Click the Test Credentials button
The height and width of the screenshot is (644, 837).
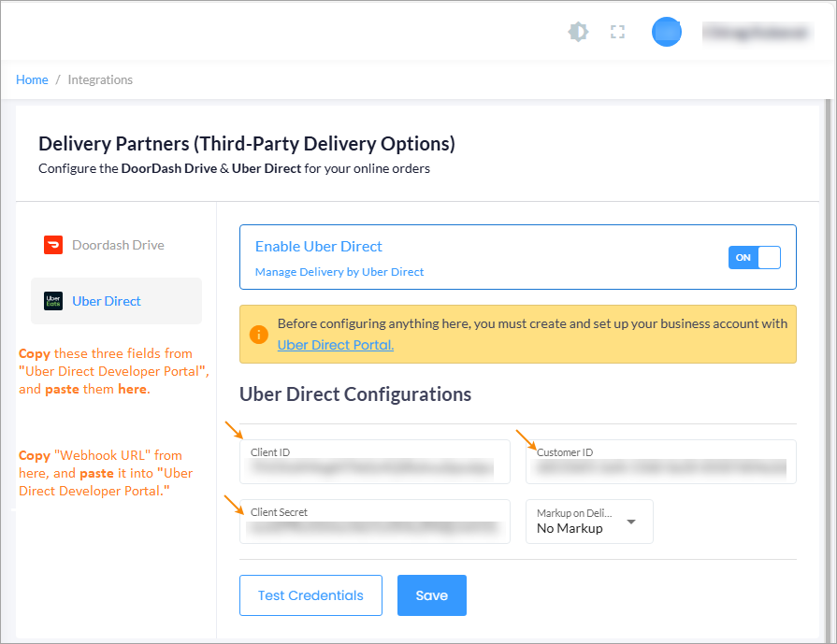pyautogui.click(x=310, y=594)
